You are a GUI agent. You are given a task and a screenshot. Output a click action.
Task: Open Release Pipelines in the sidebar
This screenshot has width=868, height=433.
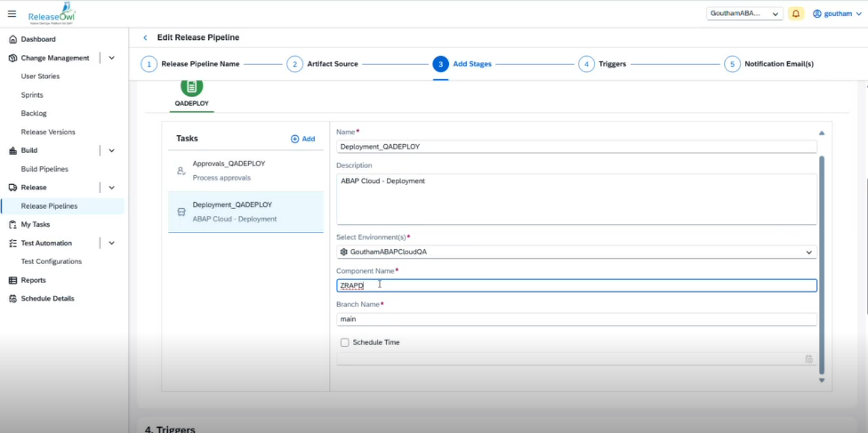pos(49,206)
